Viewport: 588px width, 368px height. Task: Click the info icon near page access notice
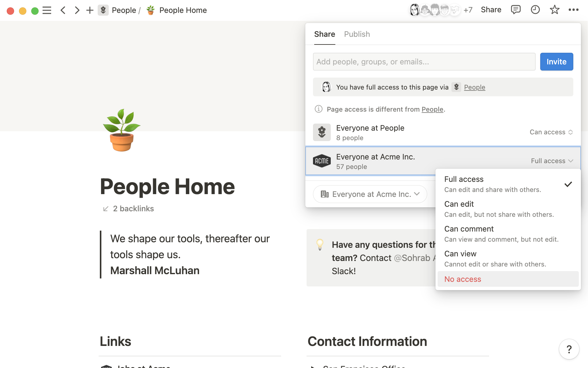click(318, 109)
